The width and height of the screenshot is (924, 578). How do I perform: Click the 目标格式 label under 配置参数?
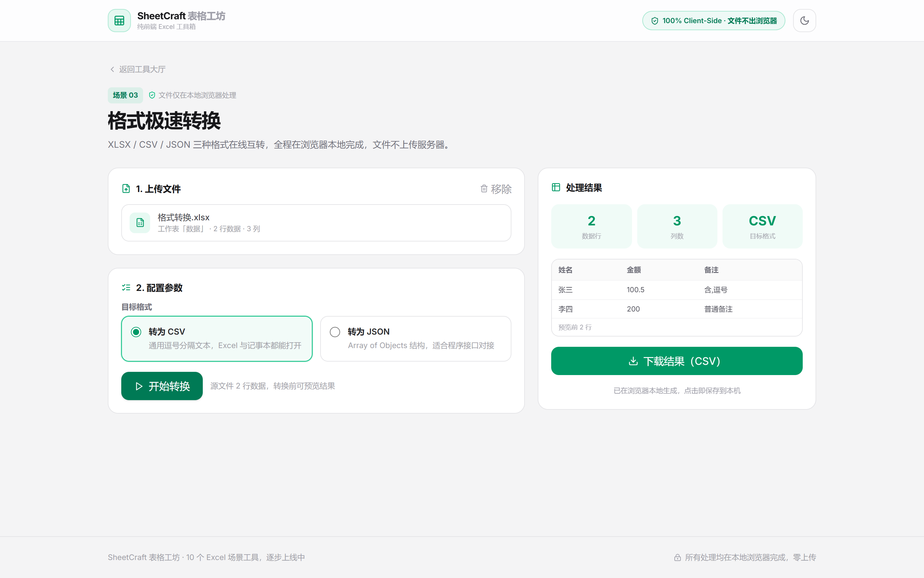pos(136,307)
